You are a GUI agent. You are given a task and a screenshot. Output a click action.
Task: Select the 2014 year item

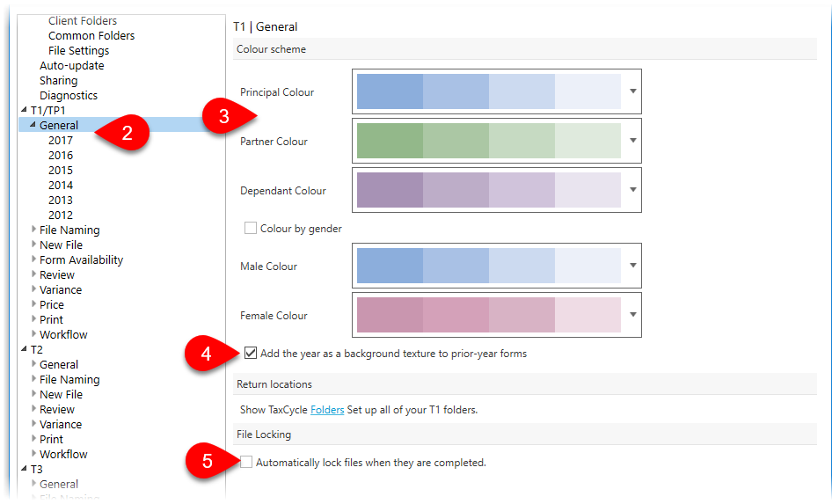61,186
